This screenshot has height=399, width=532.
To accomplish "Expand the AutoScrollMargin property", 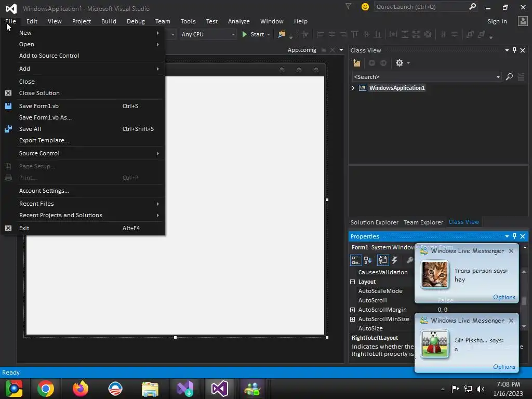I will tap(353, 310).
